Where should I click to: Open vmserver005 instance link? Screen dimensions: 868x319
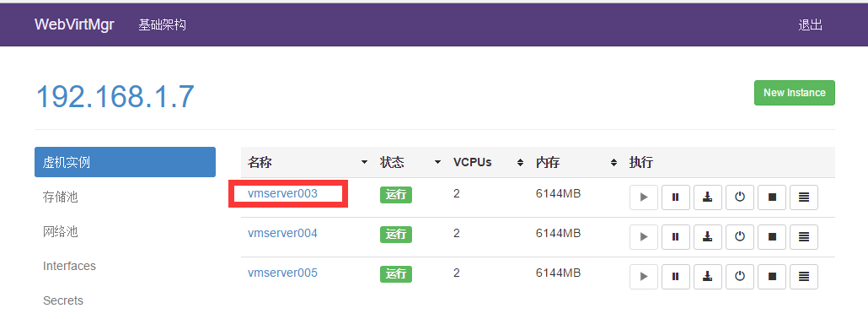[x=283, y=273]
